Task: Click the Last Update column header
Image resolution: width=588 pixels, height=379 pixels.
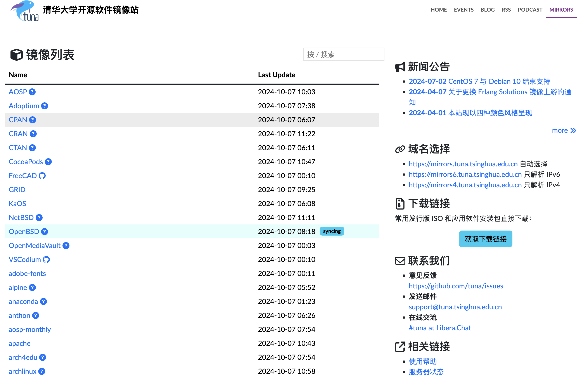Action: click(277, 75)
